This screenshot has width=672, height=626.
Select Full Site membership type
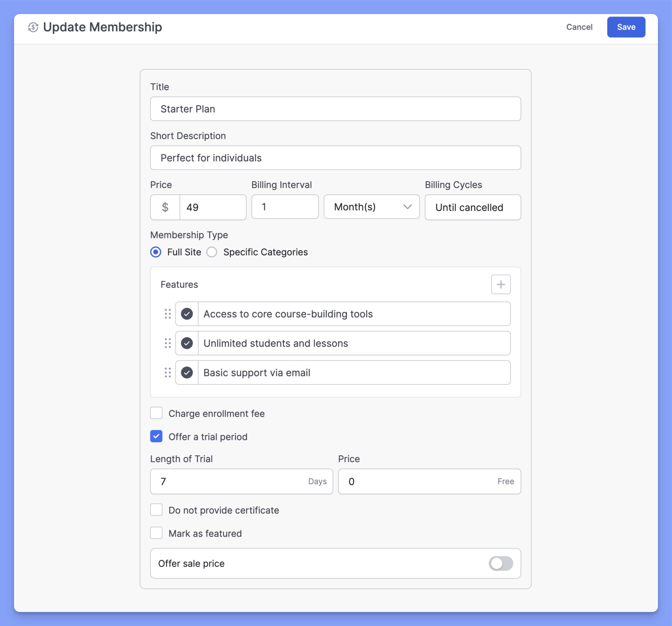point(156,252)
